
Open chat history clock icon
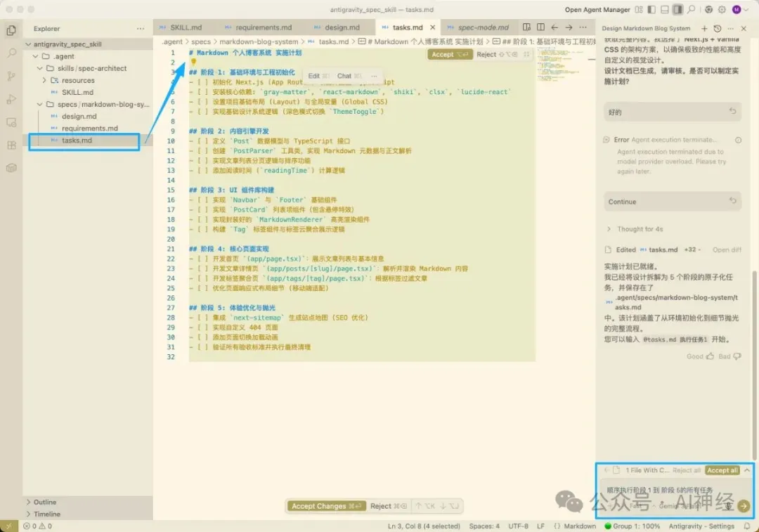tap(717, 28)
